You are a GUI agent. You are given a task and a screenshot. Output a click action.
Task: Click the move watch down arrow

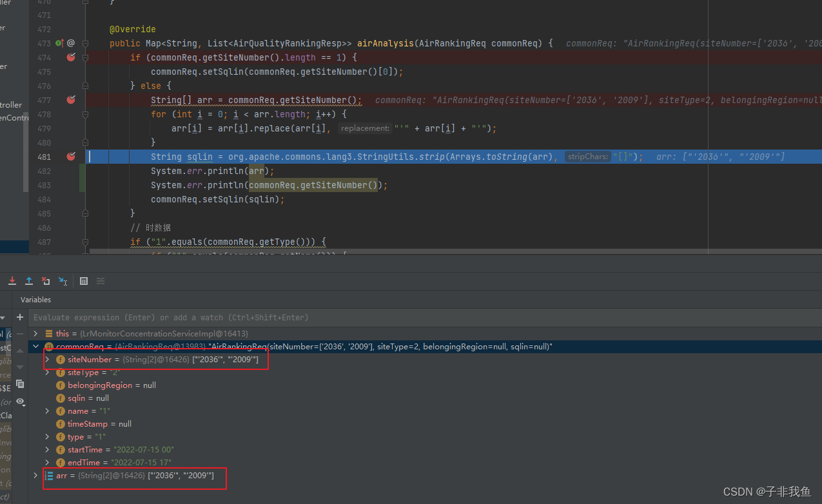tap(20, 367)
